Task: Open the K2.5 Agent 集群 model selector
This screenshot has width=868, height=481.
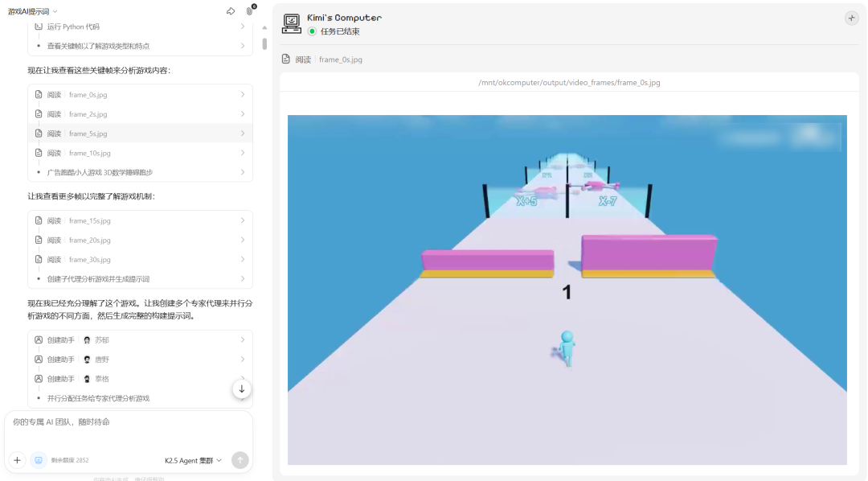Action: pyautogui.click(x=193, y=461)
